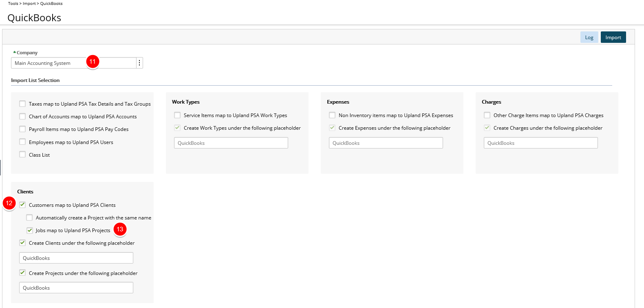The height and width of the screenshot is (308, 644).
Task: Uncheck Customers map to Upland PSA Clients
Action: coord(22,205)
